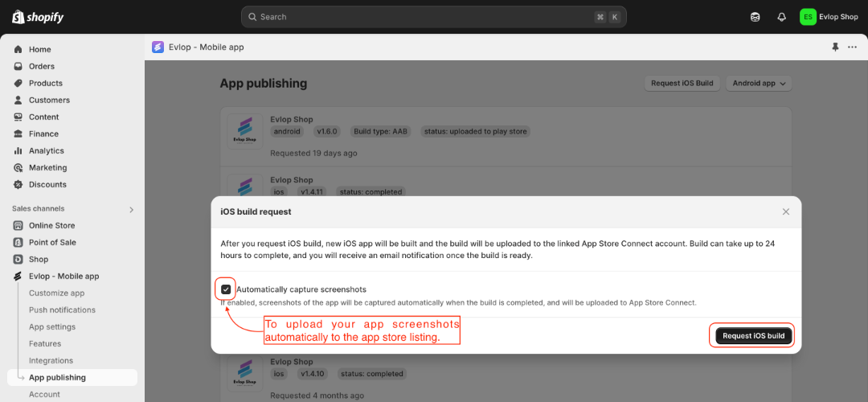
Task: Open the Account sidebar item
Action: [44, 394]
